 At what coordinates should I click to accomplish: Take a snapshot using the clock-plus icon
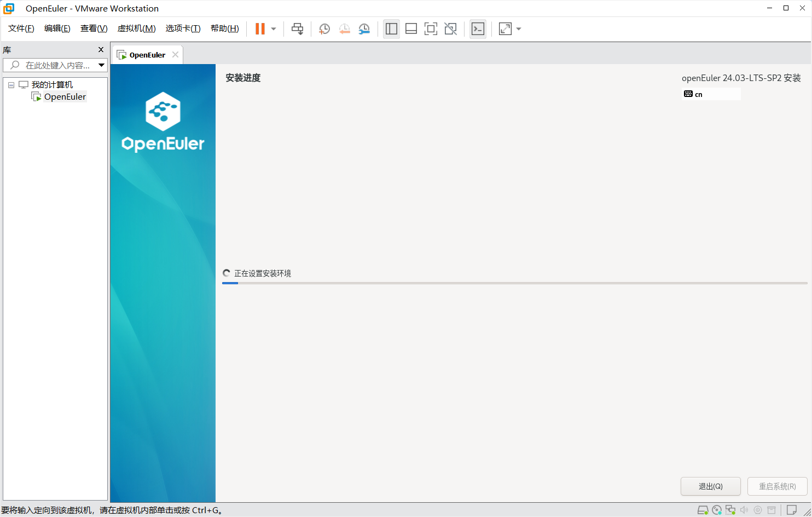pyautogui.click(x=324, y=29)
